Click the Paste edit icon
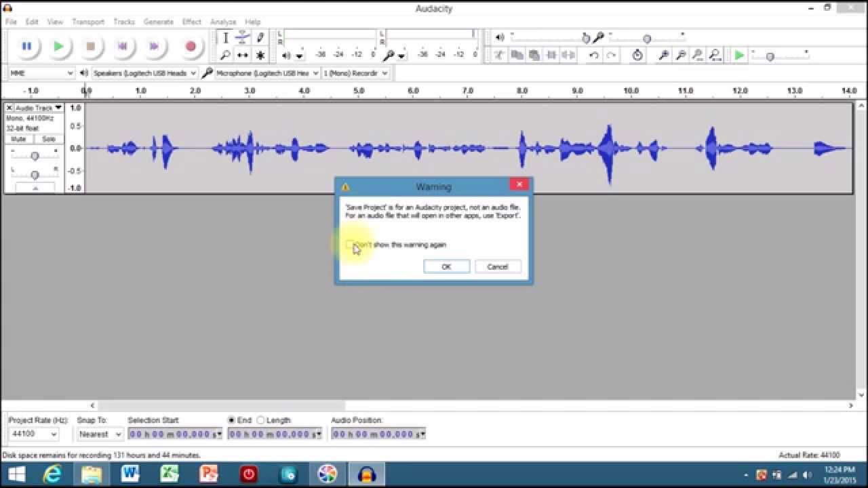This screenshot has height=488, width=868. coord(534,55)
